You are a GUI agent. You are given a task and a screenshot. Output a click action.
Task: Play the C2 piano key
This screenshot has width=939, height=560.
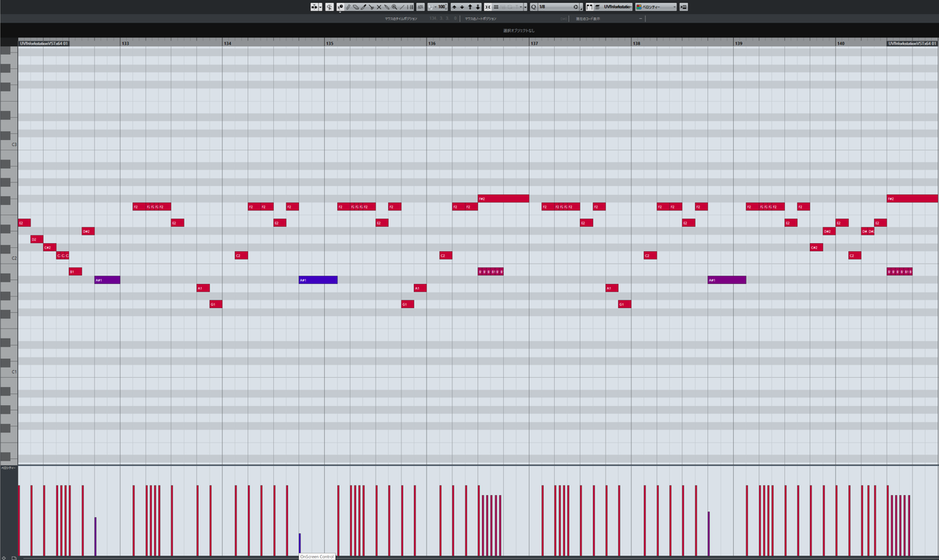point(9,258)
